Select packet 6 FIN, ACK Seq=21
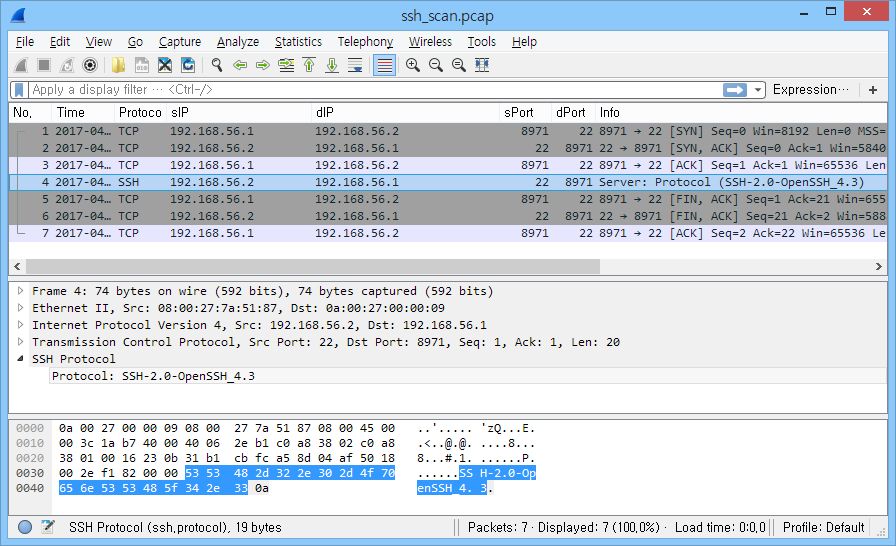Screen dimensions: 896x546 448,216
